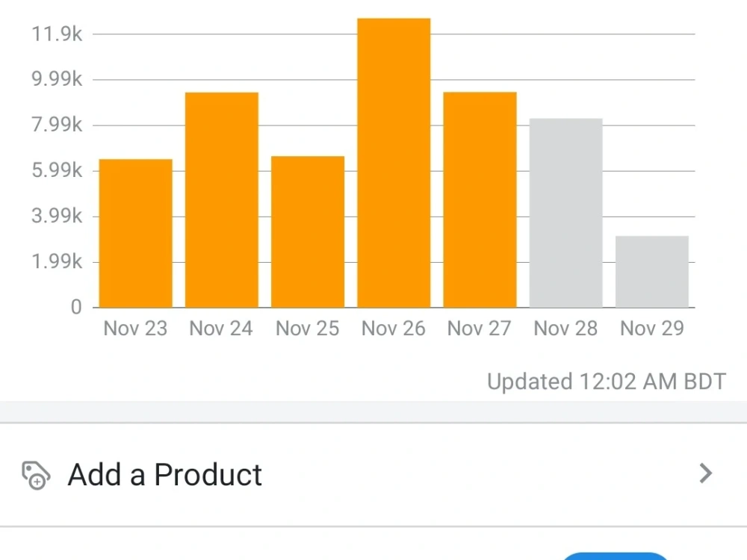This screenshot has height=560, width=747.
Task: Select the orange Nov 23 bar
Action: point(136,233)
